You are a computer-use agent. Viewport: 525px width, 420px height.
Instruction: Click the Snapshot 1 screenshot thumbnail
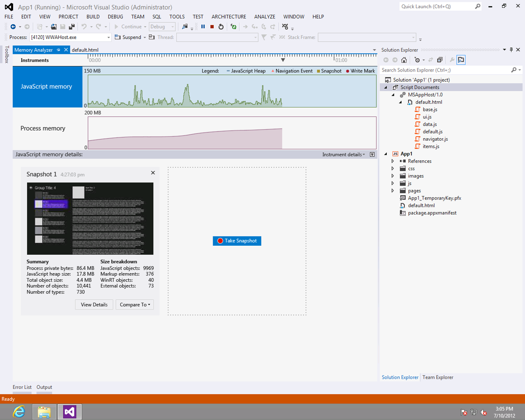pyautogui.click(x=90, y=219)
